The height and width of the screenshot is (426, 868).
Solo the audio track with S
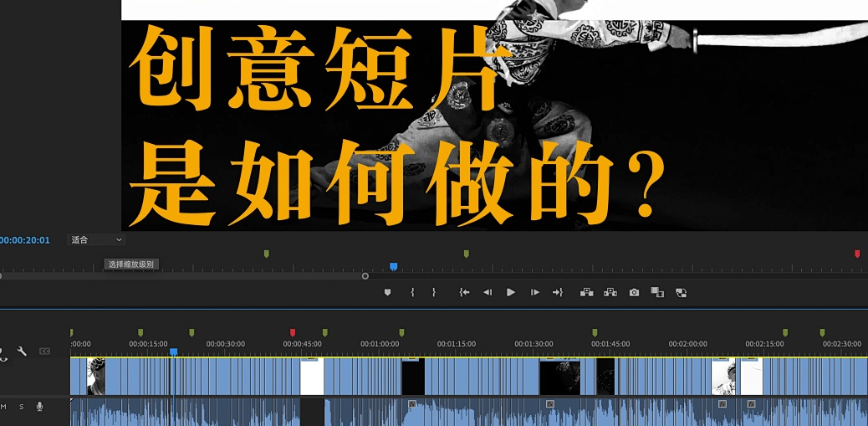pos(22,407)
